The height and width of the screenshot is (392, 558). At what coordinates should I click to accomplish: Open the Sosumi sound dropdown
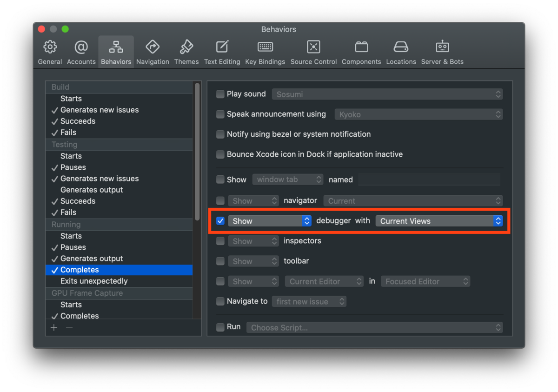(x=387, y=94)
